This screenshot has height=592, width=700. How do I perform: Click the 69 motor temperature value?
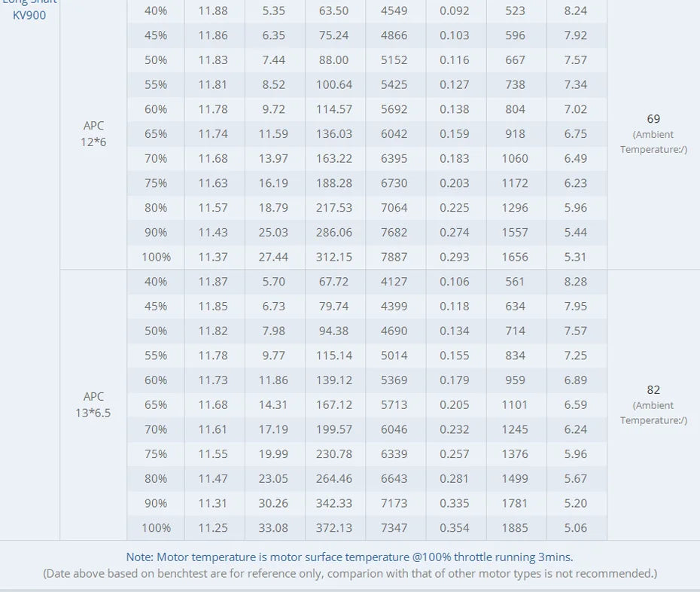pos(653,119)
